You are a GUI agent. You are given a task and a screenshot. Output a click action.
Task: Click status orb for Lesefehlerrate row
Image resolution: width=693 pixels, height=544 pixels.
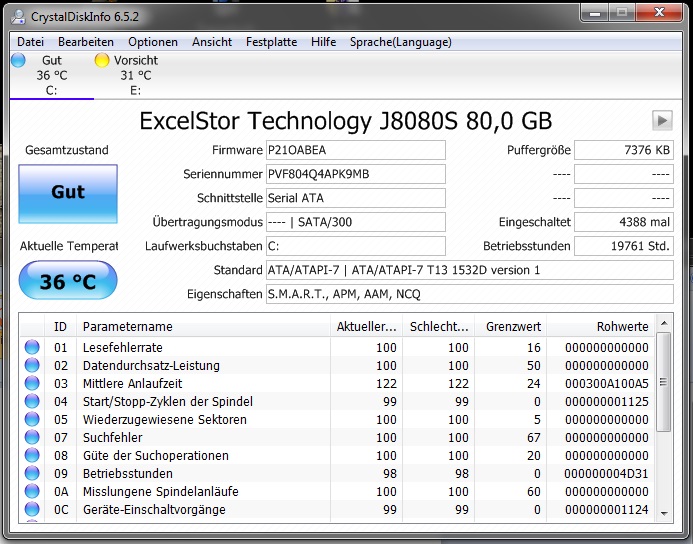coord(32,347)
